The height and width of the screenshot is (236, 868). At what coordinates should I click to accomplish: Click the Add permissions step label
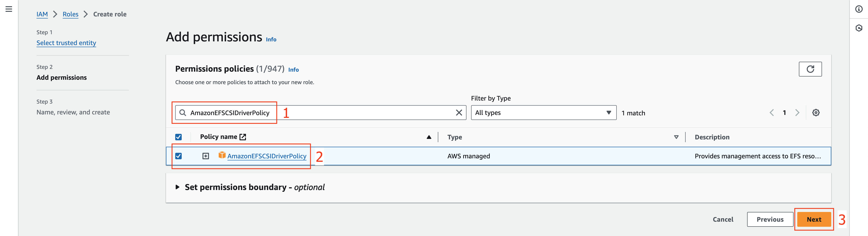click(62, 77)
